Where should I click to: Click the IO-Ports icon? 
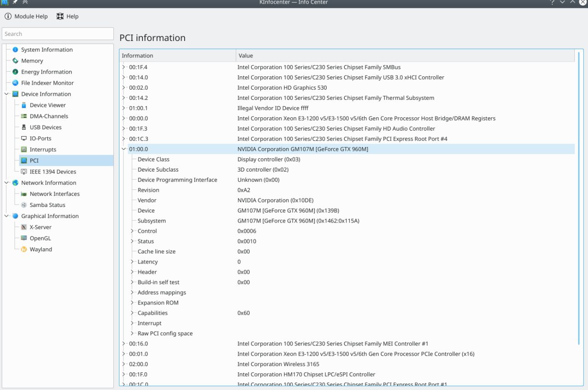click(x=24, y=138)
